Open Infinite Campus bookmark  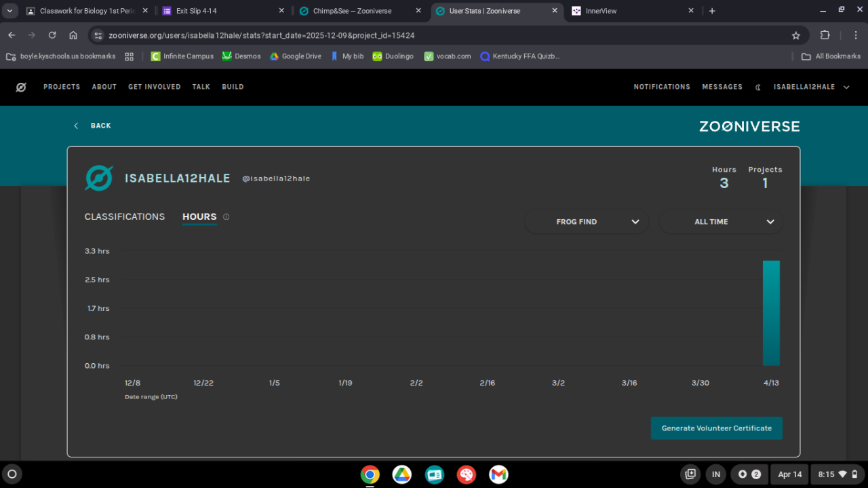pyautogui.click(x=182, y=56)
